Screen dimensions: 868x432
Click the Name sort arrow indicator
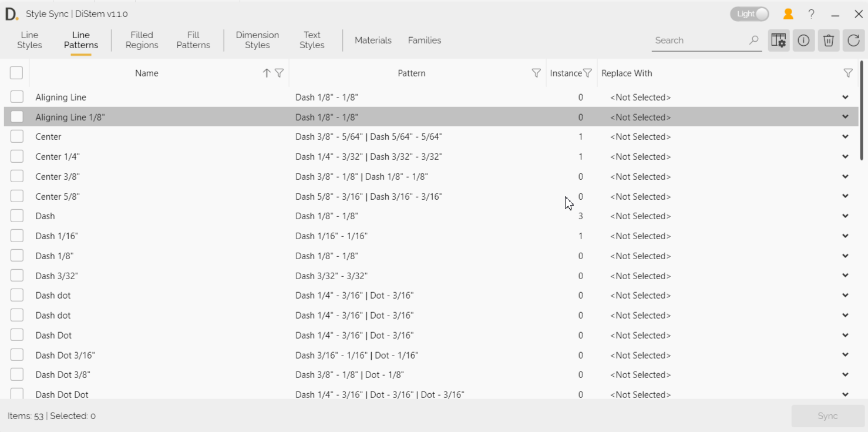(x=266, y=73)
